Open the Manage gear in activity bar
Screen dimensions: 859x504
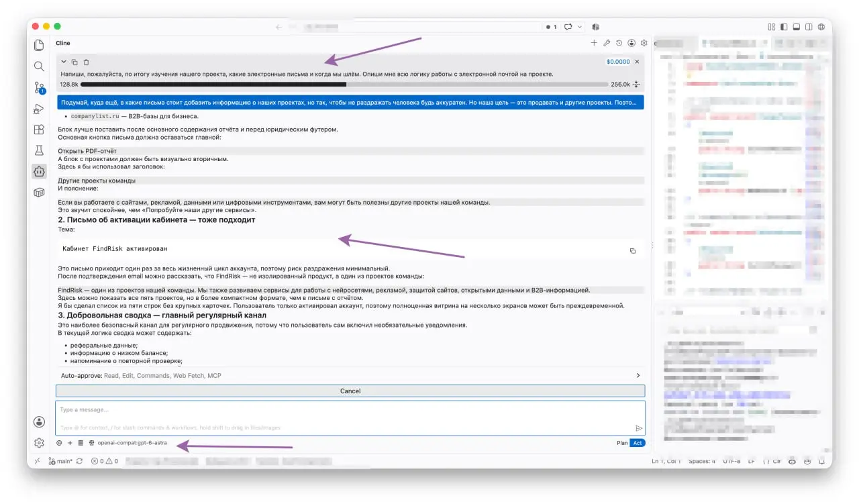pyautogui.click(x=40, y=443)
